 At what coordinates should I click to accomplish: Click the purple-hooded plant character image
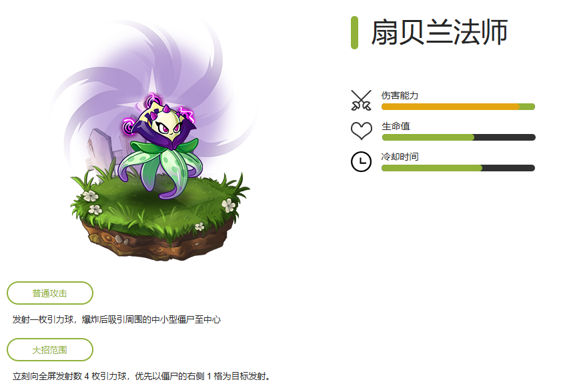click(x=160, y=147)
